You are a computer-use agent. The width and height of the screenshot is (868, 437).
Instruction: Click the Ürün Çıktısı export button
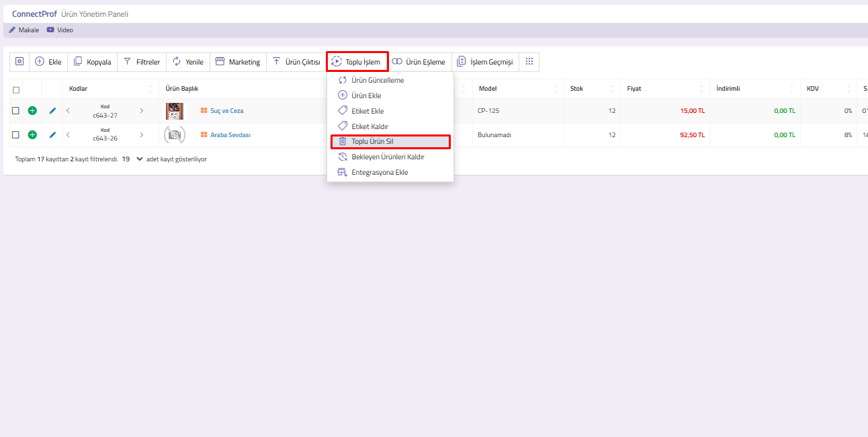pyautogui.click(x=296, y=62)
